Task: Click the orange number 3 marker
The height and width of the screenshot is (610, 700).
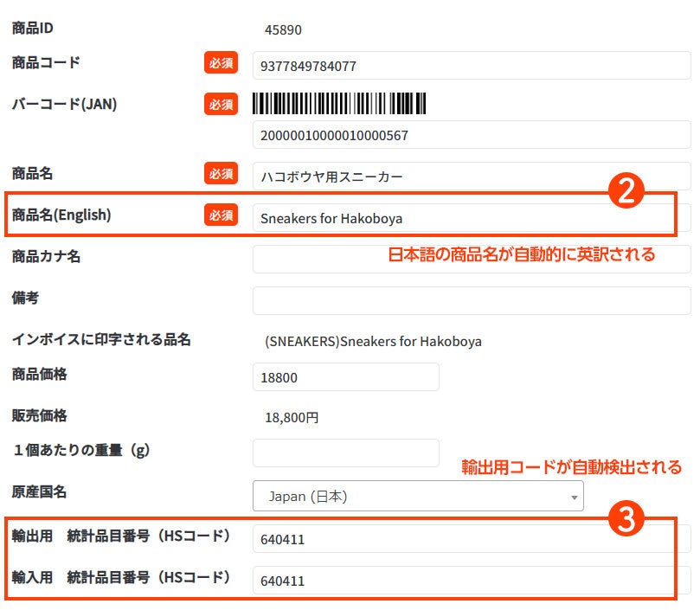Action: point(627,518)
